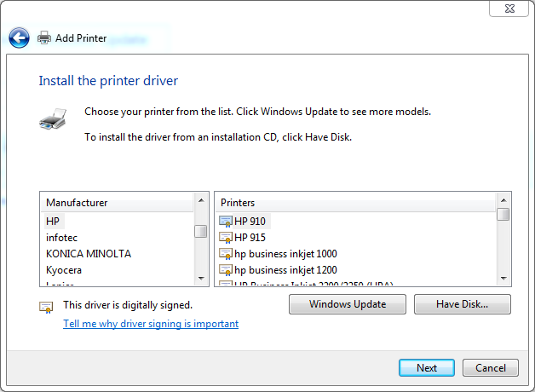Click the driver certificate icon beside HP 910

tap(226, 222)
